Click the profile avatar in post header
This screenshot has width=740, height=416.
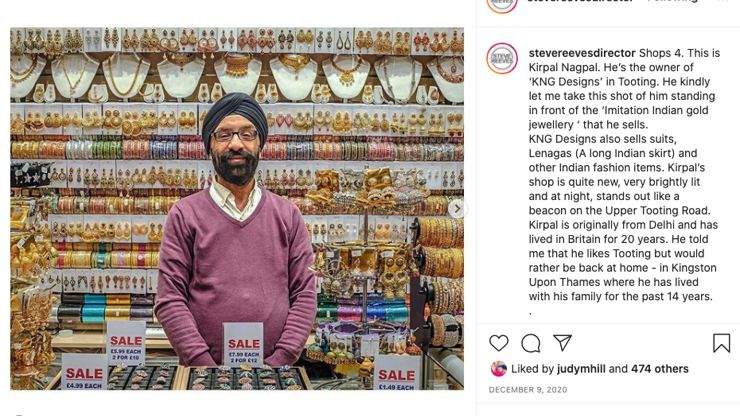tap(502, 4)
